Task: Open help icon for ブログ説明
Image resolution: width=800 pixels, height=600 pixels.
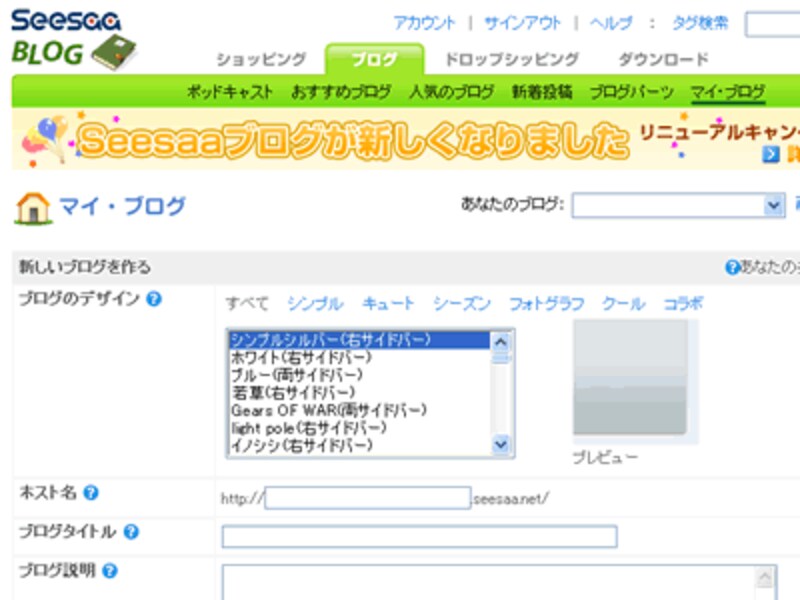Action: tap(110, 570)
